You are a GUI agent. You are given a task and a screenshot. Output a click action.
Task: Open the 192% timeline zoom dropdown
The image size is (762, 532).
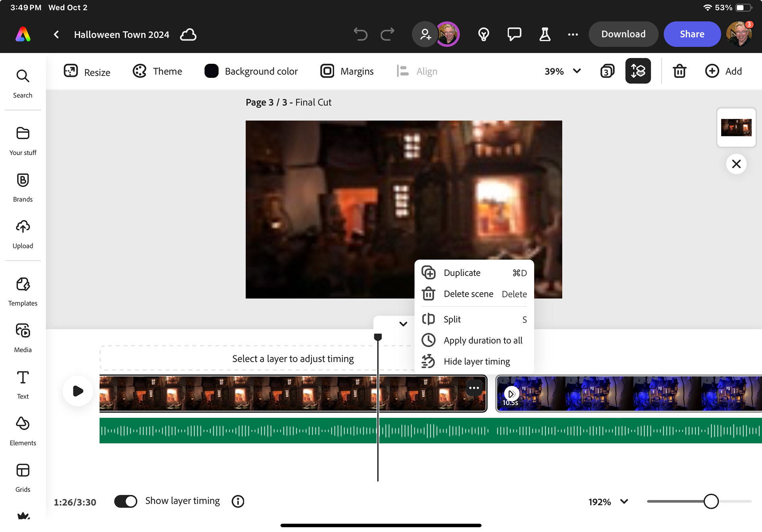[x=608, y=502]
